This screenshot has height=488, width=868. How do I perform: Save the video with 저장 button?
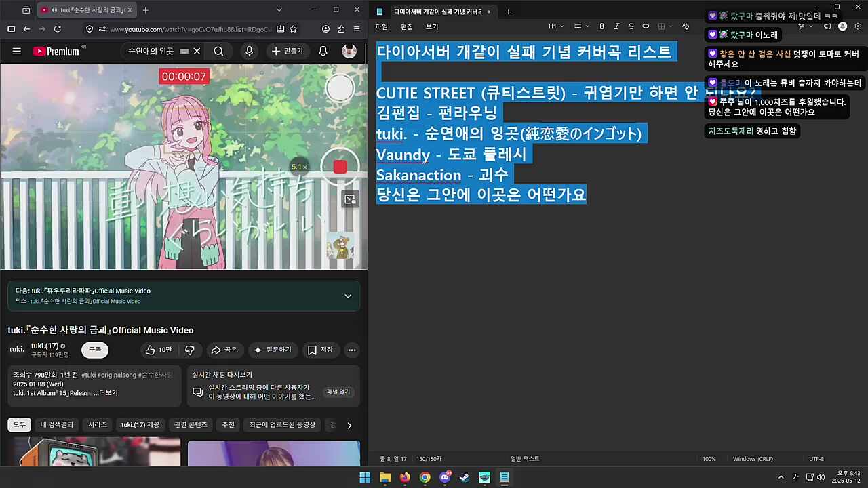click(320, 350)
